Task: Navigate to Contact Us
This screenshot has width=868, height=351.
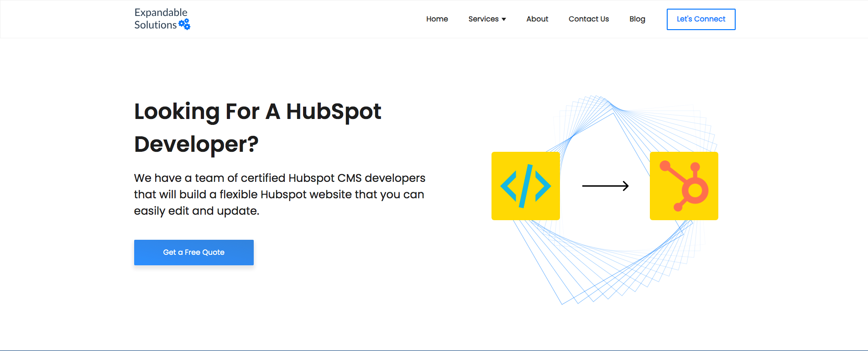Action: pos(589,19)
